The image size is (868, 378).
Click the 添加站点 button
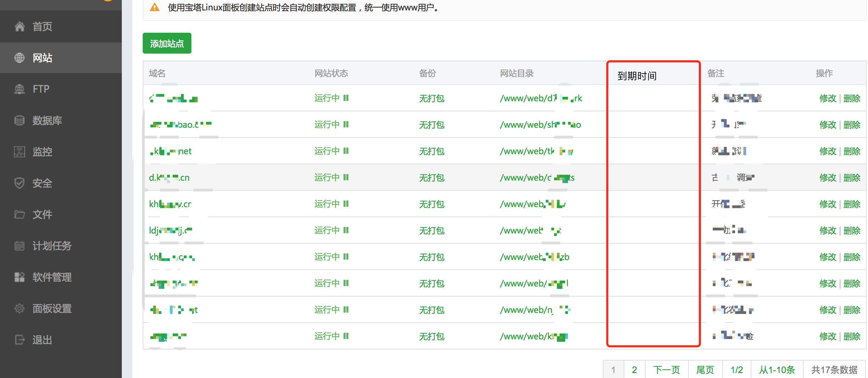point(167,44)
